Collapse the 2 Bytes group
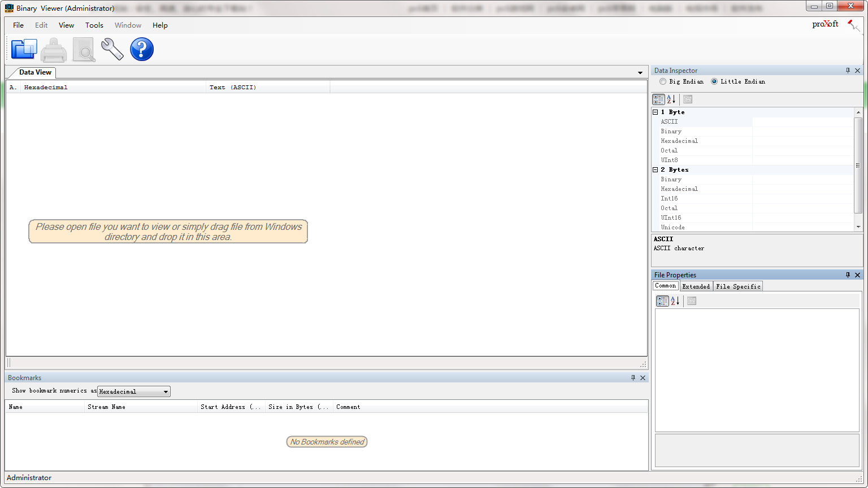 pos(656,169)
